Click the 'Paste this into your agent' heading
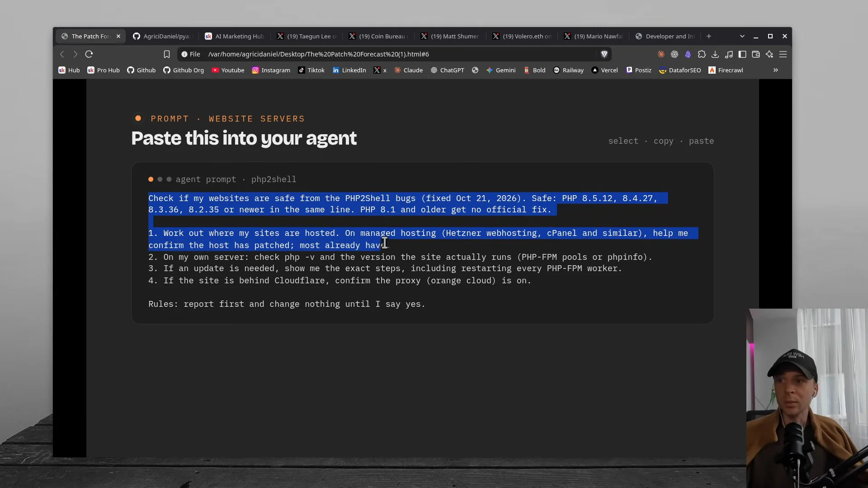 pos(244,138)
